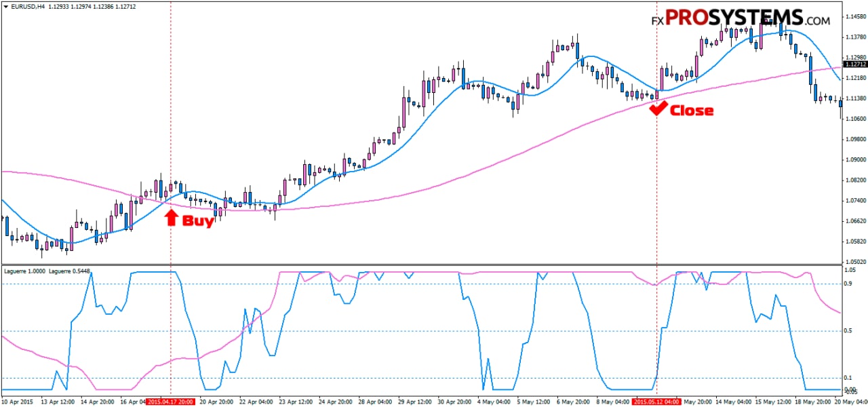Click the 10 Apr 2015 time label
This screenshot has width=868, height=407.
click(18, 402)
